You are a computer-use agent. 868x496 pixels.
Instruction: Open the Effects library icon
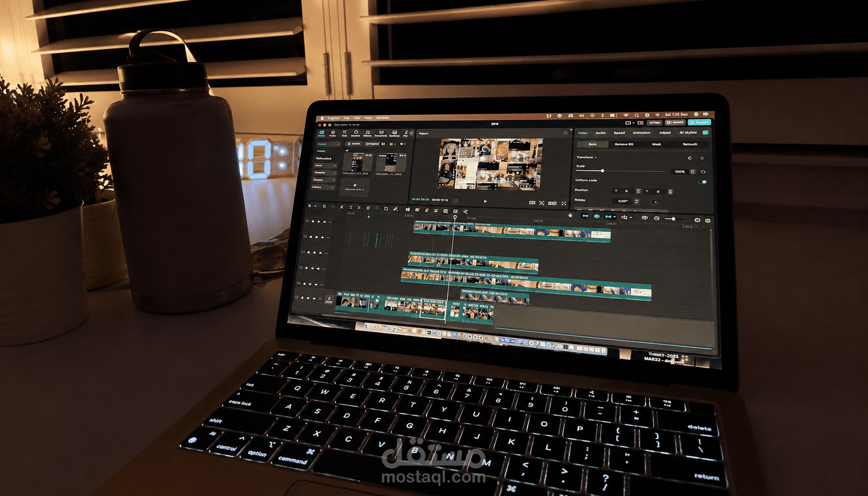(x=368, y=133)
